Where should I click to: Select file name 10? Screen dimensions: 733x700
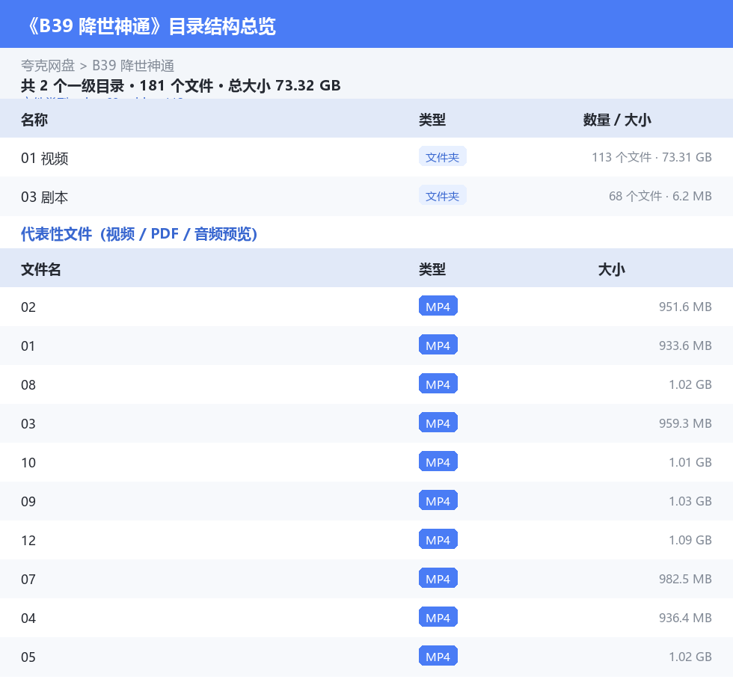pos(28,463)
